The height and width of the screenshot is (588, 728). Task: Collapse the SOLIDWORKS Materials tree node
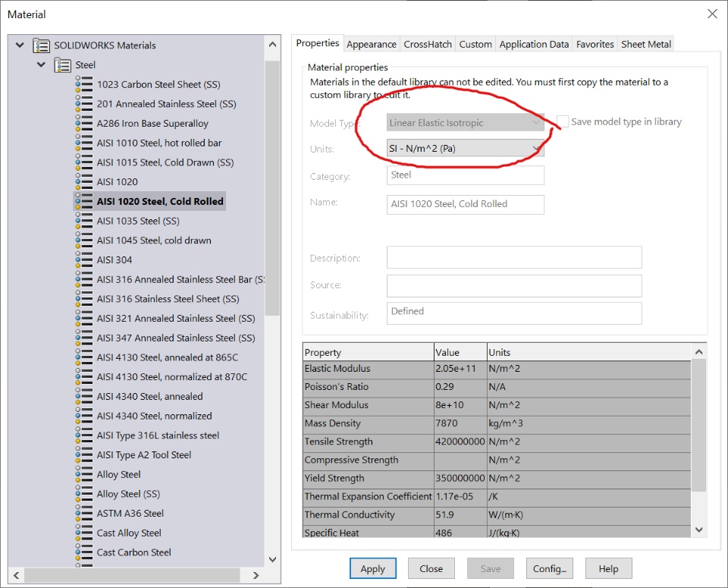[x=20, y=45]
